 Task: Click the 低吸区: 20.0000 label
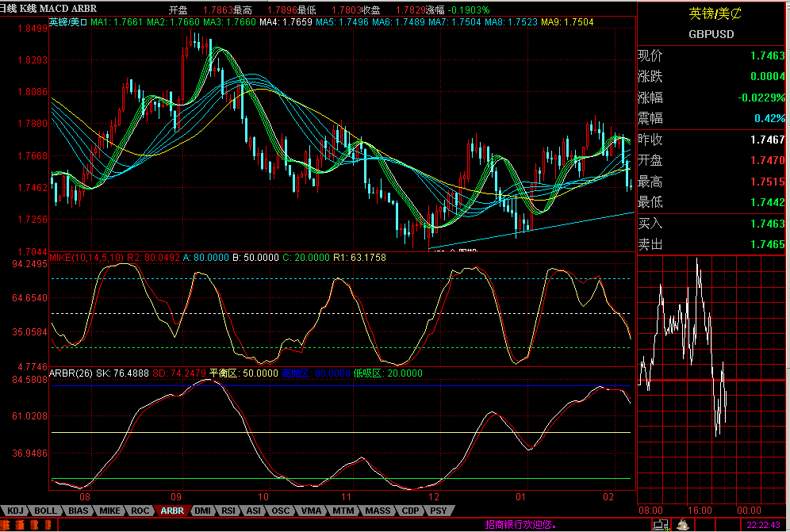point(388,373)
